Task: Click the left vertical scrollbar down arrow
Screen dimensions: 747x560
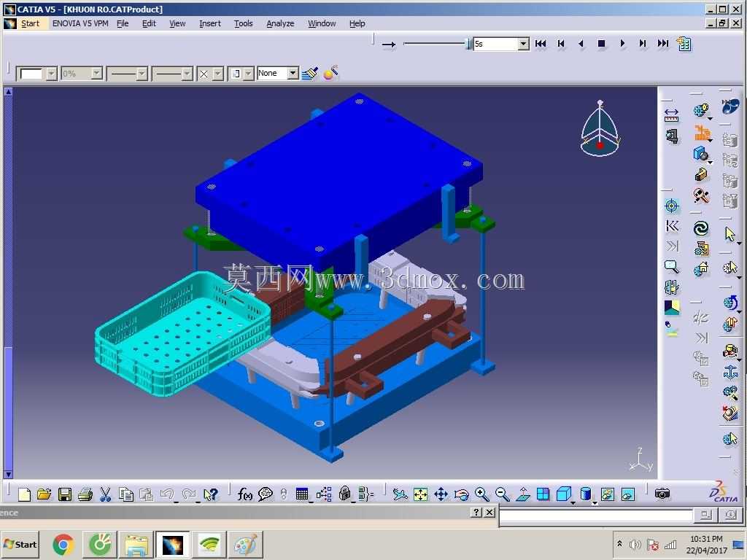Action: (x=8, y=474)
